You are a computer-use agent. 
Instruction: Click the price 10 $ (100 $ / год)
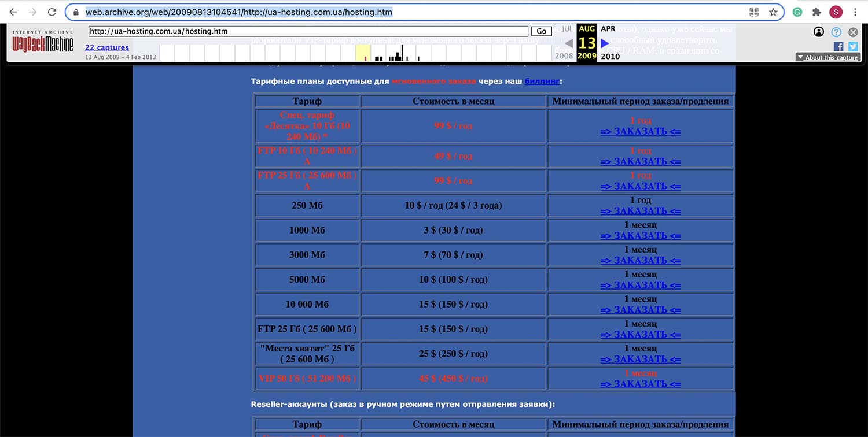[x=454, y=280]
